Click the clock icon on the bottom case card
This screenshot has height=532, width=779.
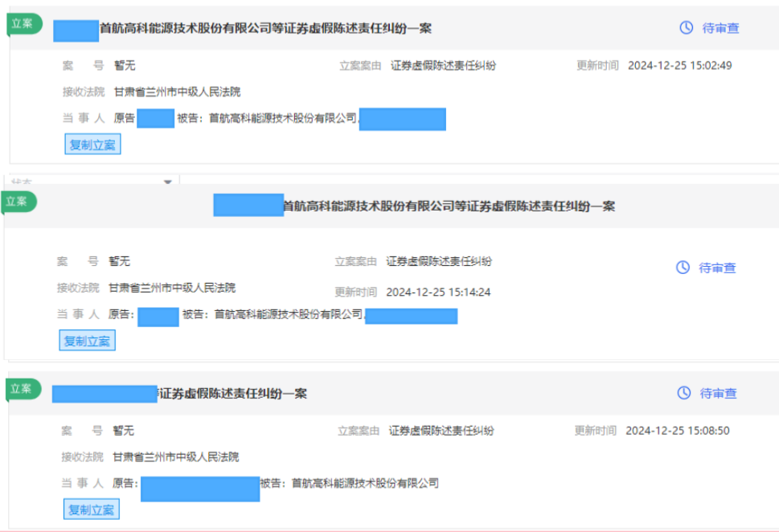coord(684,391)
